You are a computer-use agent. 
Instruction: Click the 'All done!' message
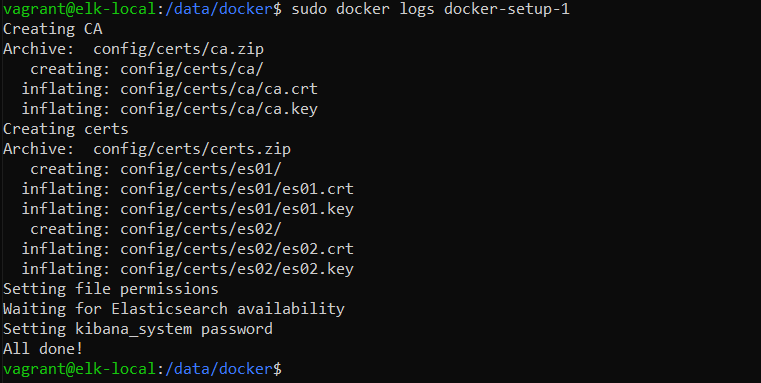point(43,349)
